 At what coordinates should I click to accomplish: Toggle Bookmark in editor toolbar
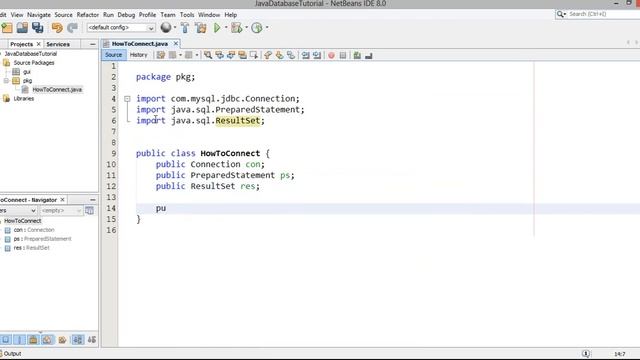[x=291, y=55]
